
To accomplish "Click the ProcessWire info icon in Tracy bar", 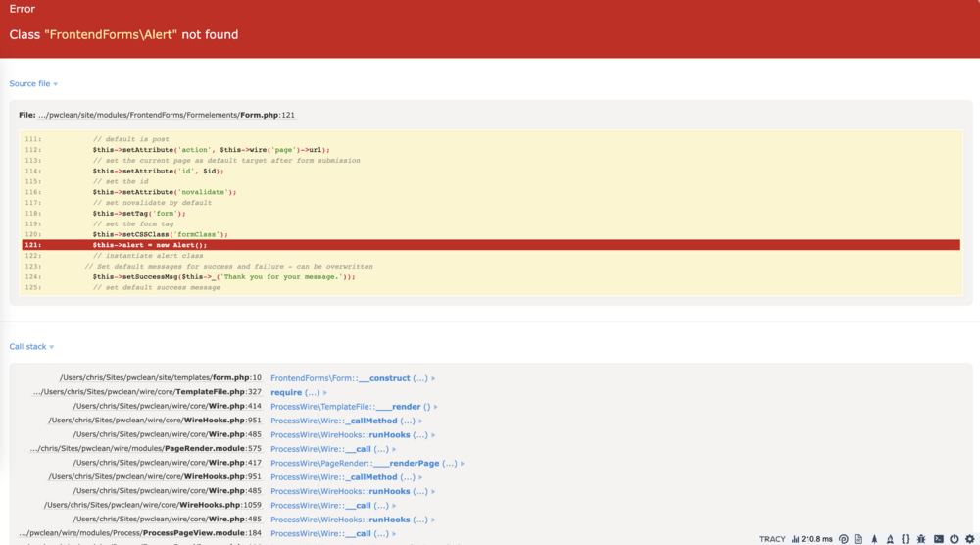I will pos(844,539).
